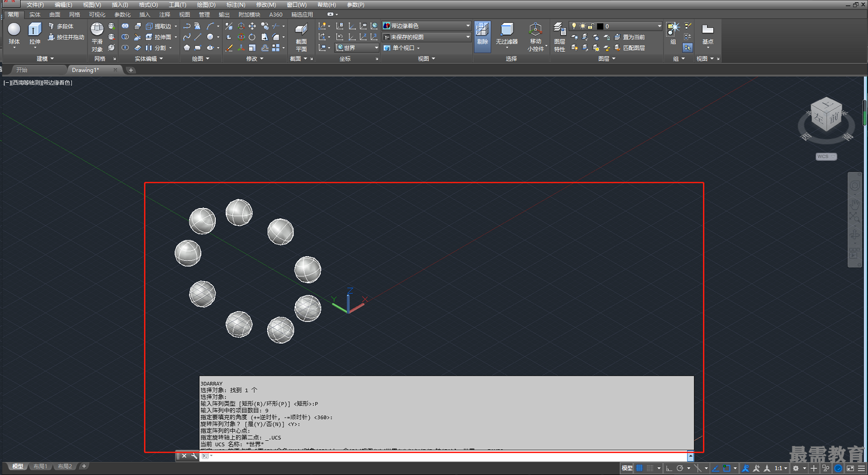
Task: Click the customize wrench icon on command line
Action: tap(194, 456)
